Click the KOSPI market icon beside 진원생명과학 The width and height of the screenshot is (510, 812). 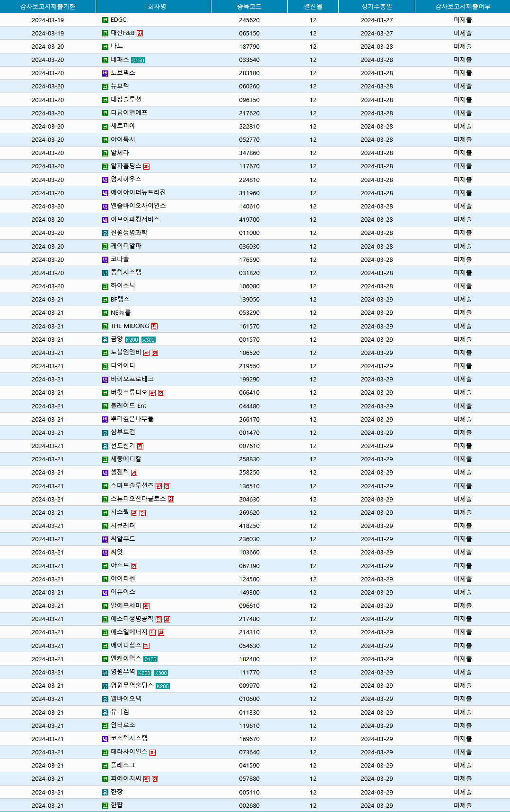coord(106,233)
